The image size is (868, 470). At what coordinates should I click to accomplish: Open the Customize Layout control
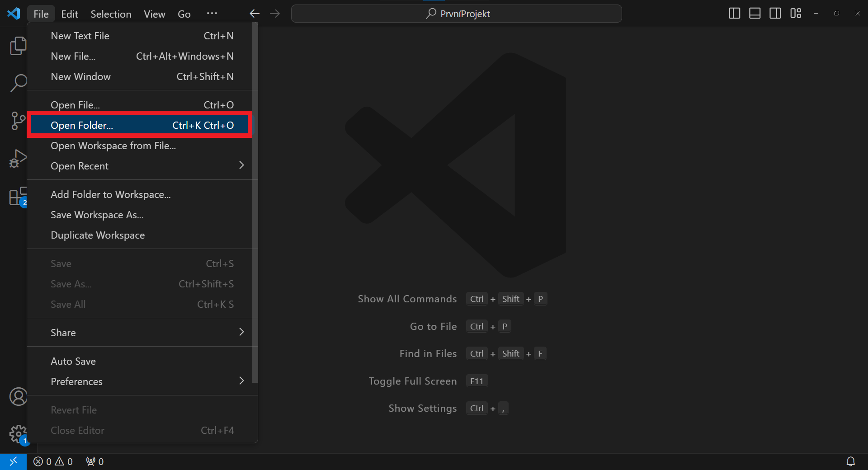796,14
